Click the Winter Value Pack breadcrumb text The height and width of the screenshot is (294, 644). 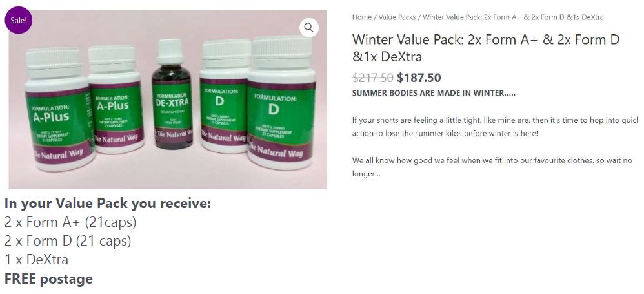pos(513,17)
